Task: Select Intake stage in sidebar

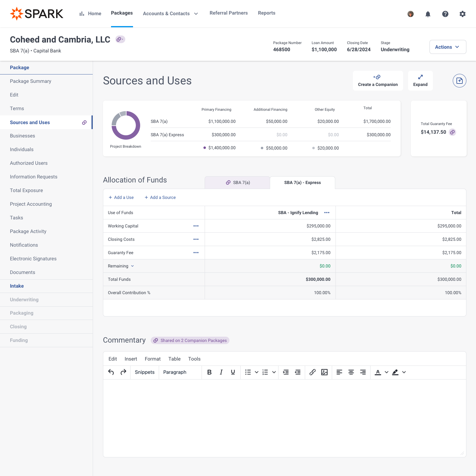Action: point(17,286)
